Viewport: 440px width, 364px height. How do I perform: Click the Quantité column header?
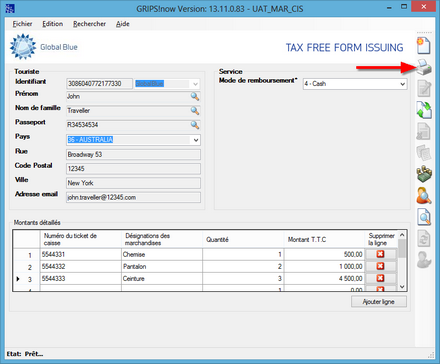click(243, 239)
